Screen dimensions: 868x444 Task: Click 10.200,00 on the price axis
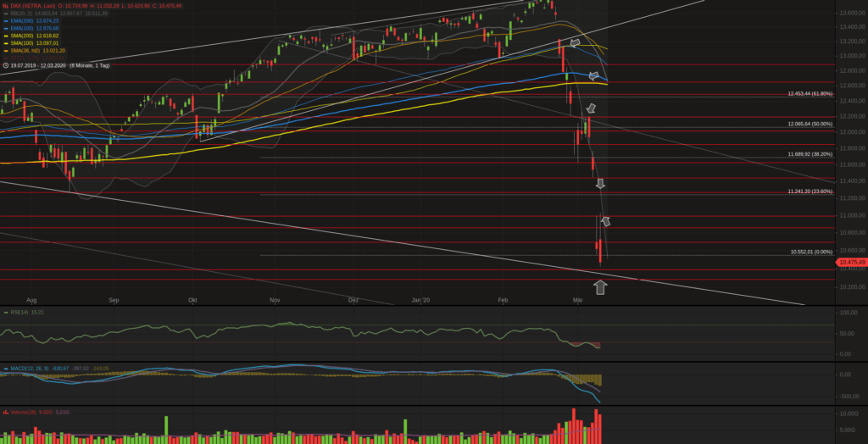pyautogui.click(x=853, y=286)
